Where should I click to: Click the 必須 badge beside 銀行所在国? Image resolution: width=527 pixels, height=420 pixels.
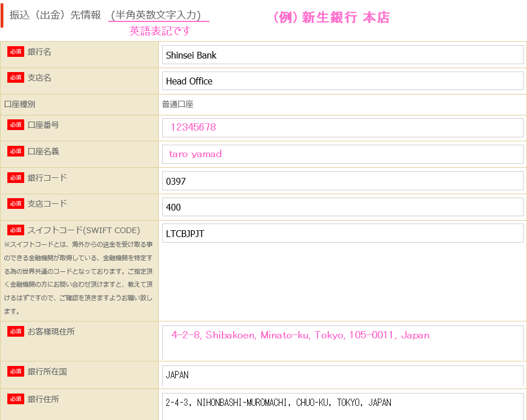click(15, 371)
